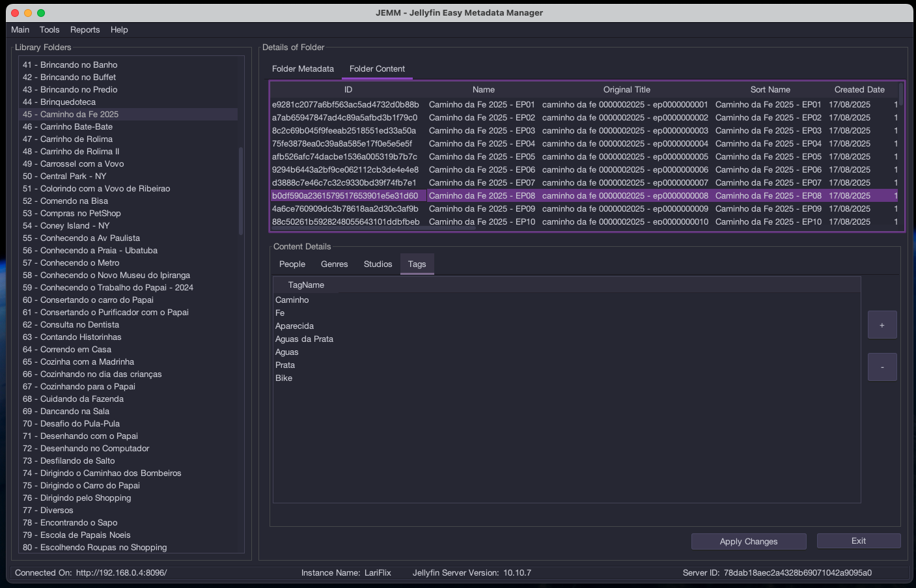
Task: Open the Reports menu
Action: (85, 30)
